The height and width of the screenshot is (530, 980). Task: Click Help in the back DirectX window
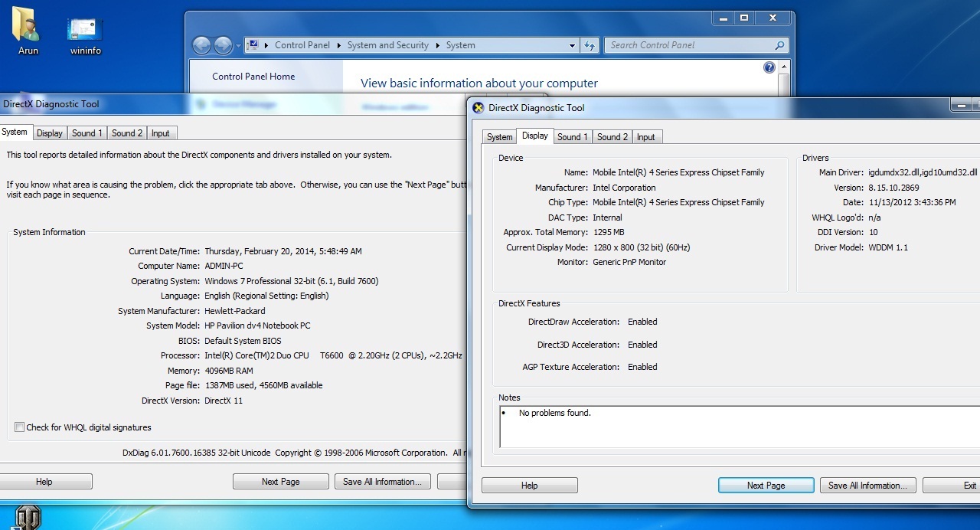click(44, 482)
